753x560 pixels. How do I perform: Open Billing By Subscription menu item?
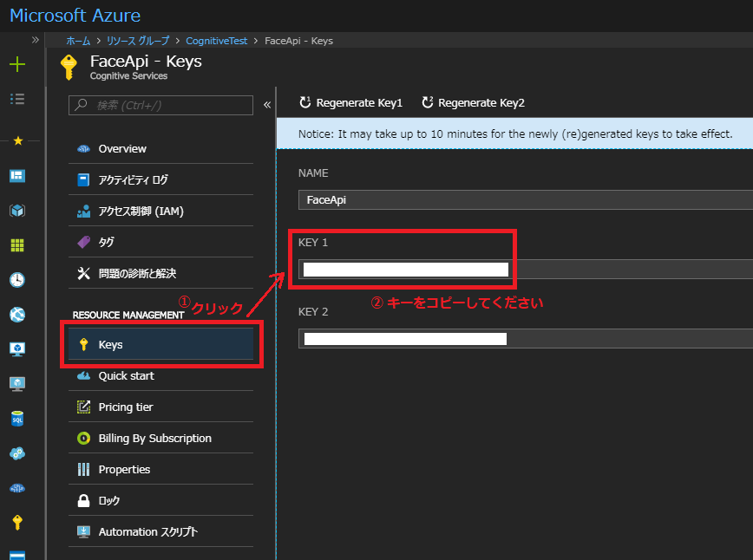pyautogui.click(x=160, y=438)
